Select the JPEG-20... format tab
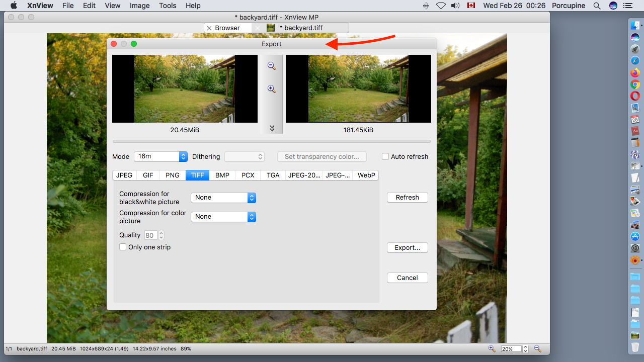The image size is (644, 362). (x=304, y=175)
